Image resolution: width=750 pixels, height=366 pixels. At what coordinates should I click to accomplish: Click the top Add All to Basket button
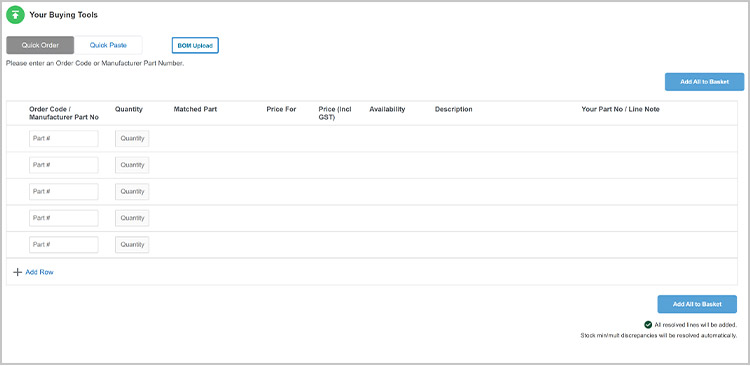pyautogui.click(x=704, y=82)
